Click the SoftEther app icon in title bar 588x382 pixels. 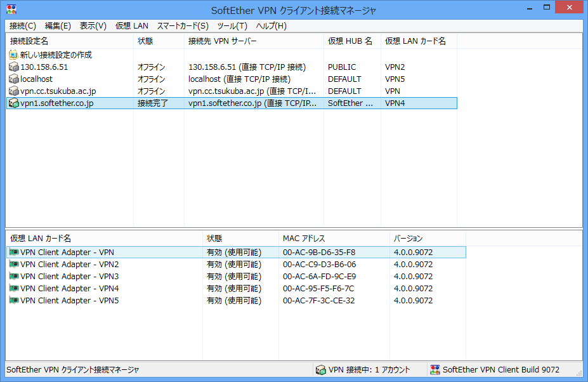pyautogui.click(x=11, y=10)
